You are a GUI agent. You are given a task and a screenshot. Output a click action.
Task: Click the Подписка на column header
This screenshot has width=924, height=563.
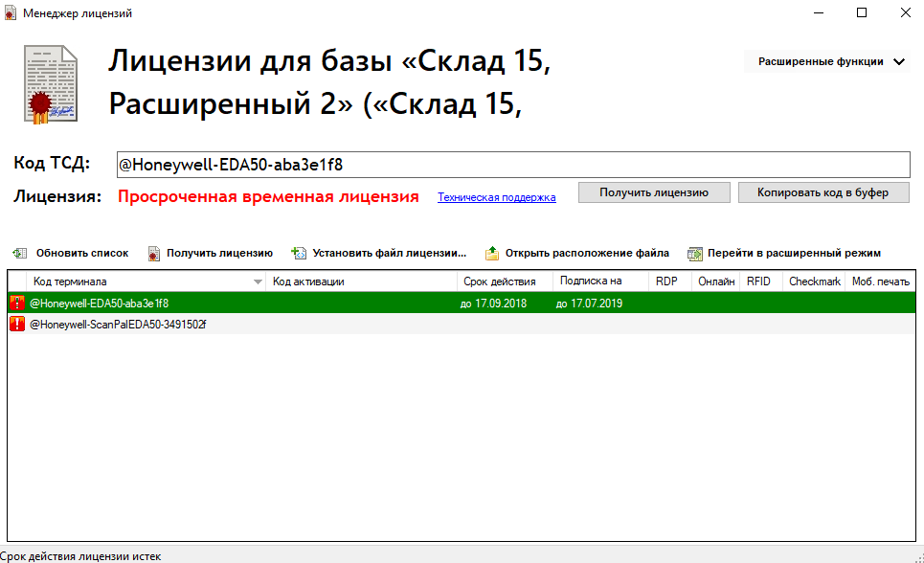click(600, 281)
